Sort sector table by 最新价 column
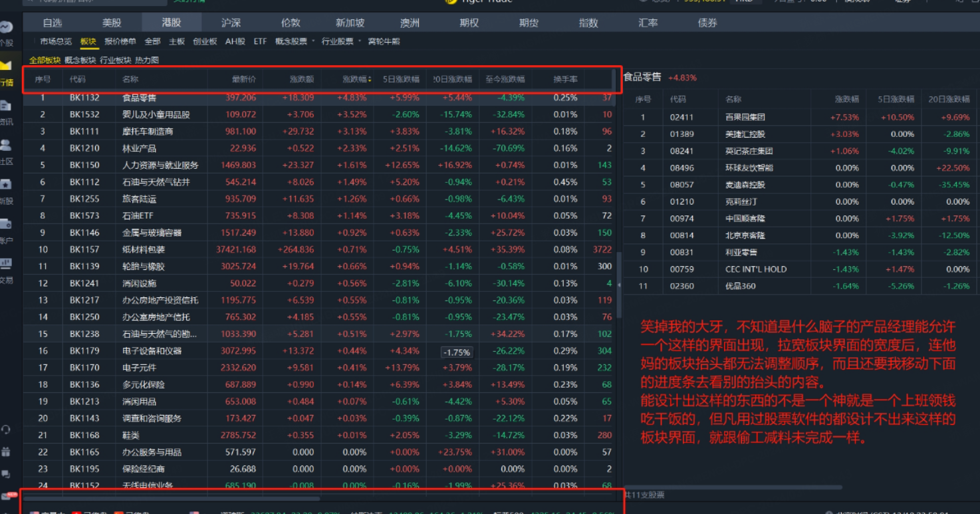 click(x=244, y=79)
